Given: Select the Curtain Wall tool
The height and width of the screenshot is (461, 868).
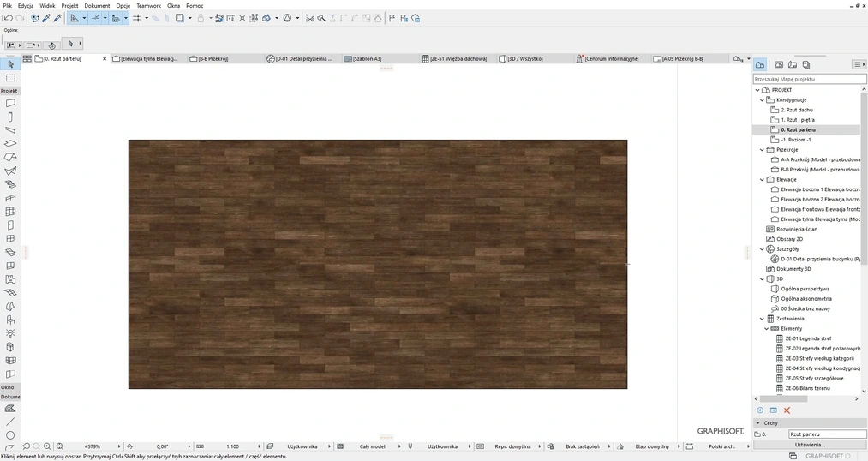Looking at the screenshot, I should click(x=10, y=212).
